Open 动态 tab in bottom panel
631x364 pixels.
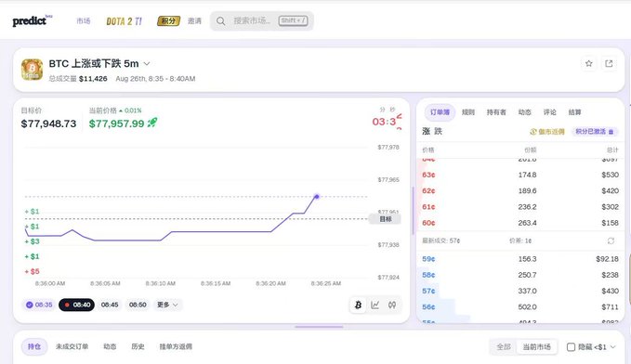point(110,346)
